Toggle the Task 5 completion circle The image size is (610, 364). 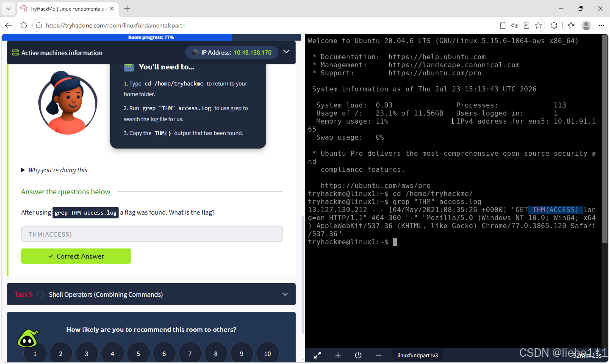click(40, 294)
